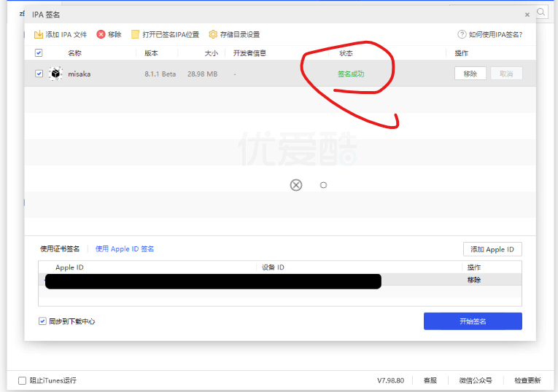Click the 名称 column header

point(74,53)
